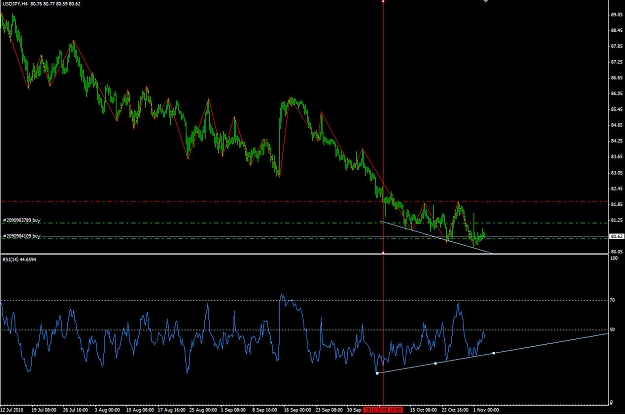The height and width of the screenshot is (415, 625).
Task: Click the 19 Jul 08:00 time label
Action: [x=44, y=410]
